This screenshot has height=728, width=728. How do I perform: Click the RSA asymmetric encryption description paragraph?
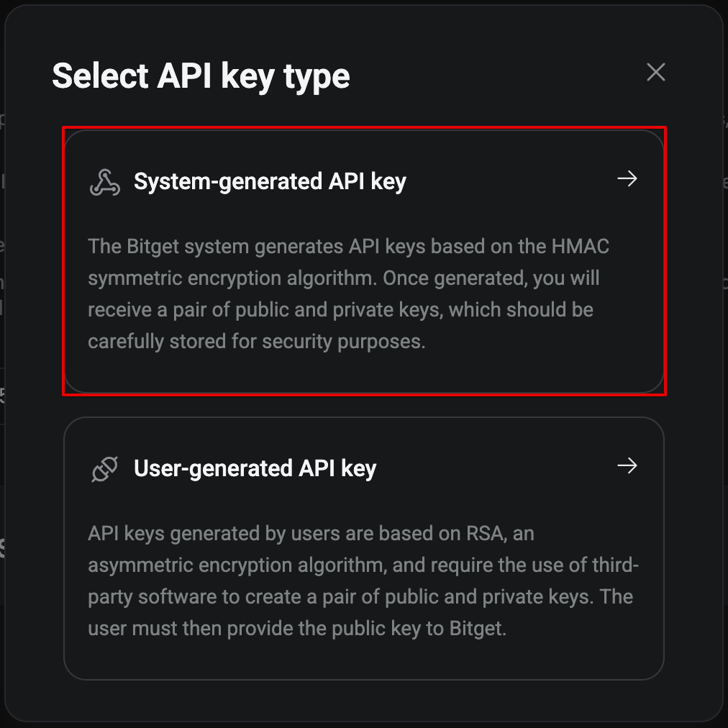coord(363,581)
